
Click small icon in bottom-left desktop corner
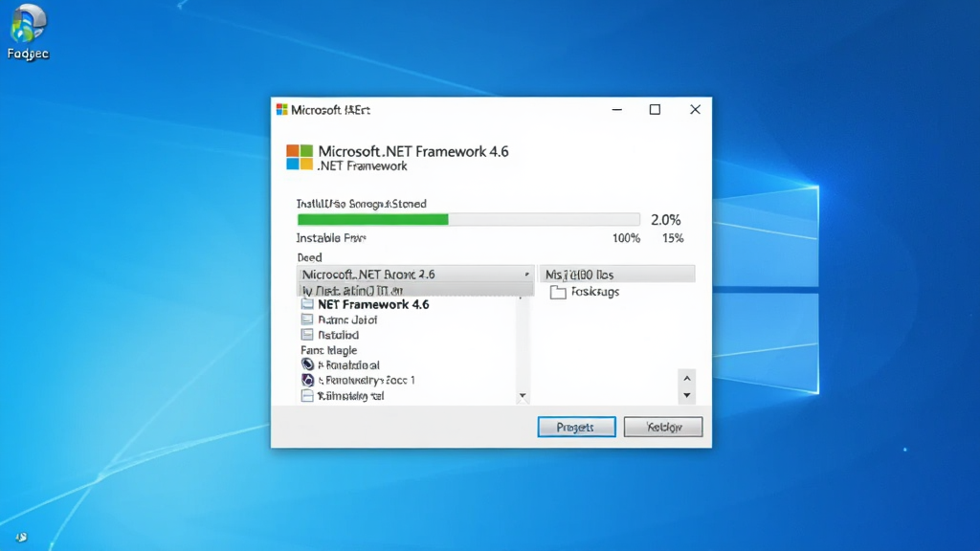[x=21, y=538]
